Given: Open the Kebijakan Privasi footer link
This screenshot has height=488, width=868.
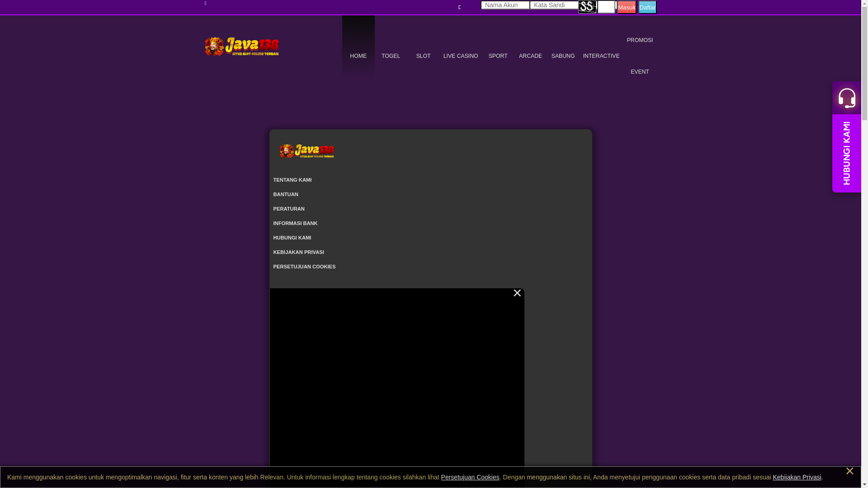Looking at the screenshot, I should pos(298,252).
